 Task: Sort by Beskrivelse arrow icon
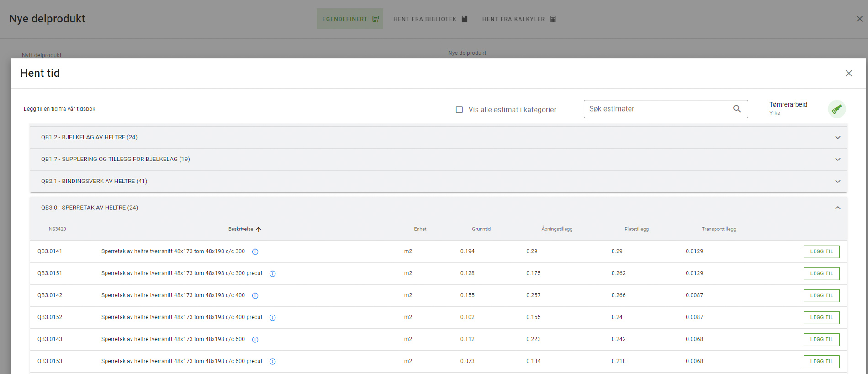coord(259,229)
